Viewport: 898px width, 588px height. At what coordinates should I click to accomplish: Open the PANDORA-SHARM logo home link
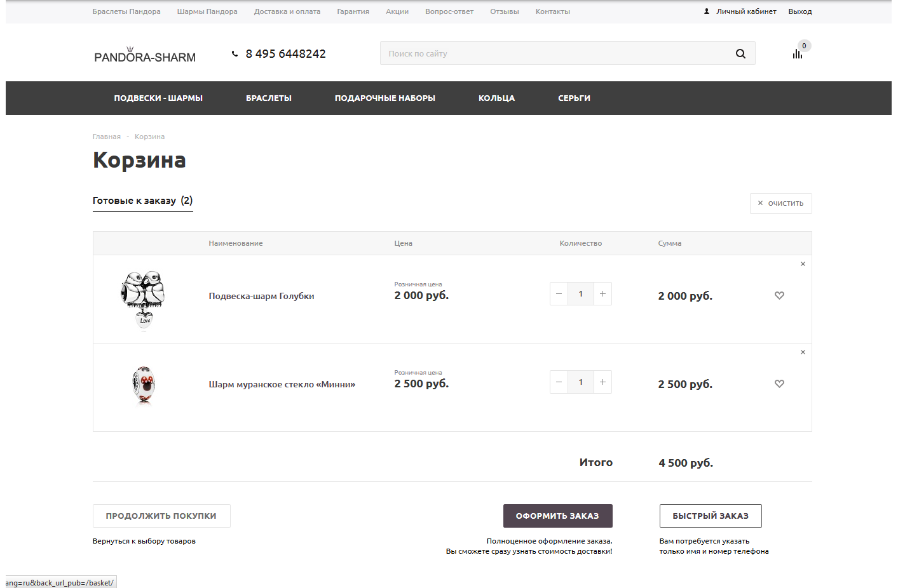pyautogui.click(x=145, y=55)
